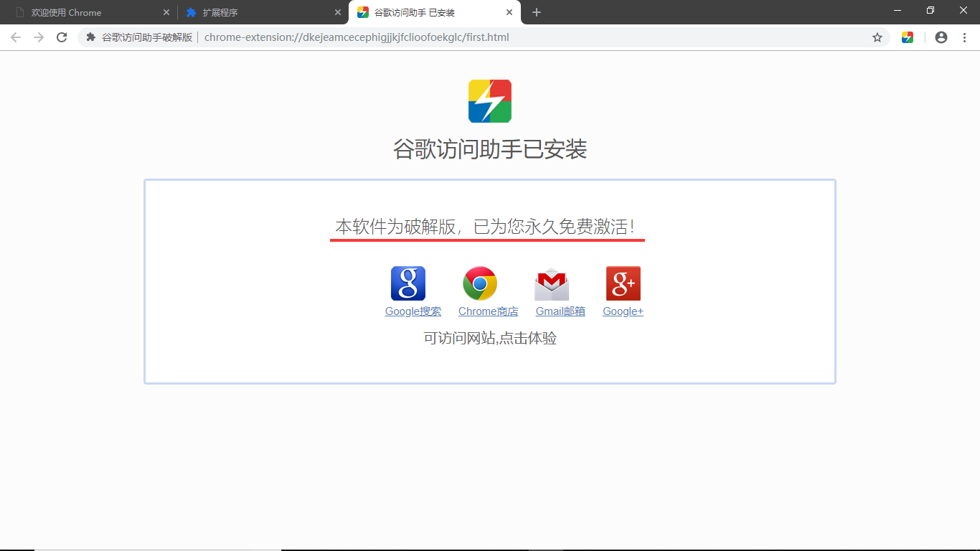Open the Chrome商店 Chrome logo icon

(480, 283)
